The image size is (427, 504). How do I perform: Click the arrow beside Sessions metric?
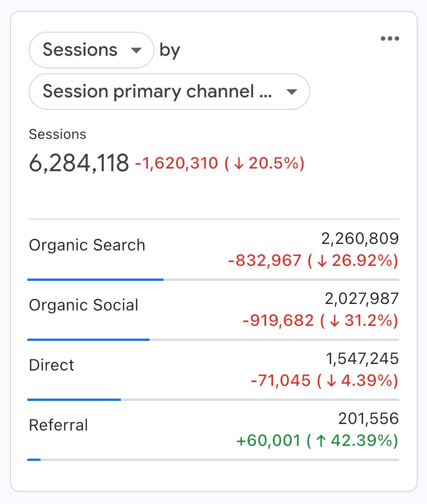coord(136,50)
